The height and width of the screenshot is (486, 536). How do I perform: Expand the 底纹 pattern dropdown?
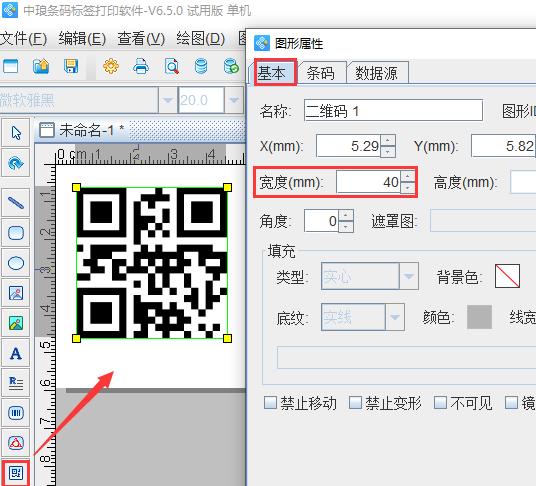(395, 317)
